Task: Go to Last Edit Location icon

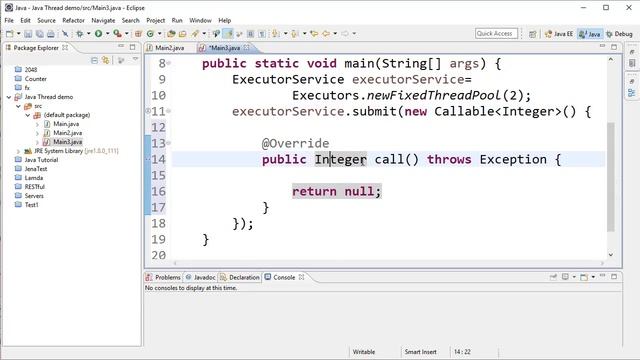Action: [x=314, y=34]
